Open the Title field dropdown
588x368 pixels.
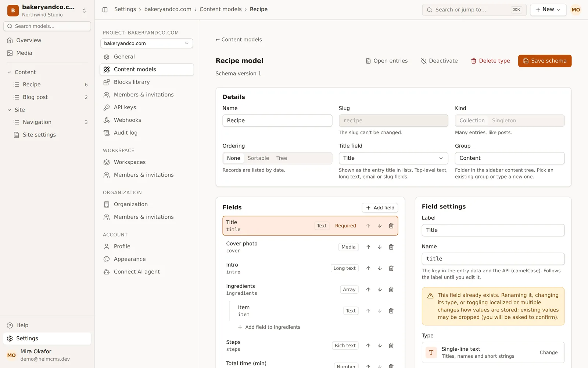click(x=393, y=158)
